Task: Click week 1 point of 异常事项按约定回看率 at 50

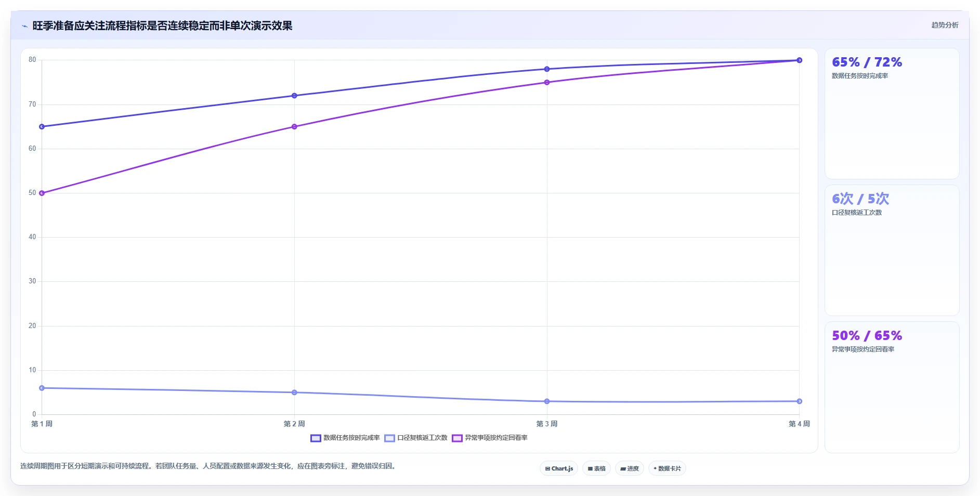Action: click(x=42, y=193)
